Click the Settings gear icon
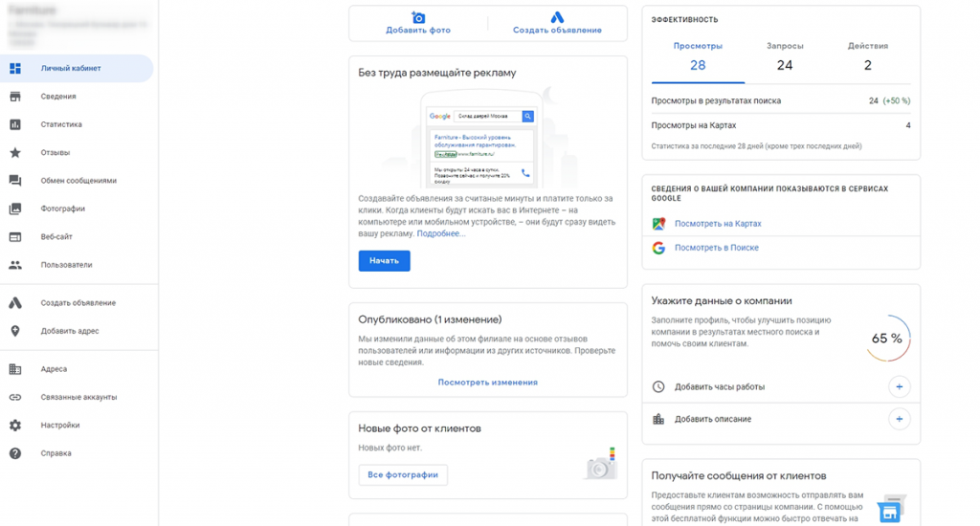The height and width of the screenshot is (526, 980). pyautogui.click(x=15, y=426)
